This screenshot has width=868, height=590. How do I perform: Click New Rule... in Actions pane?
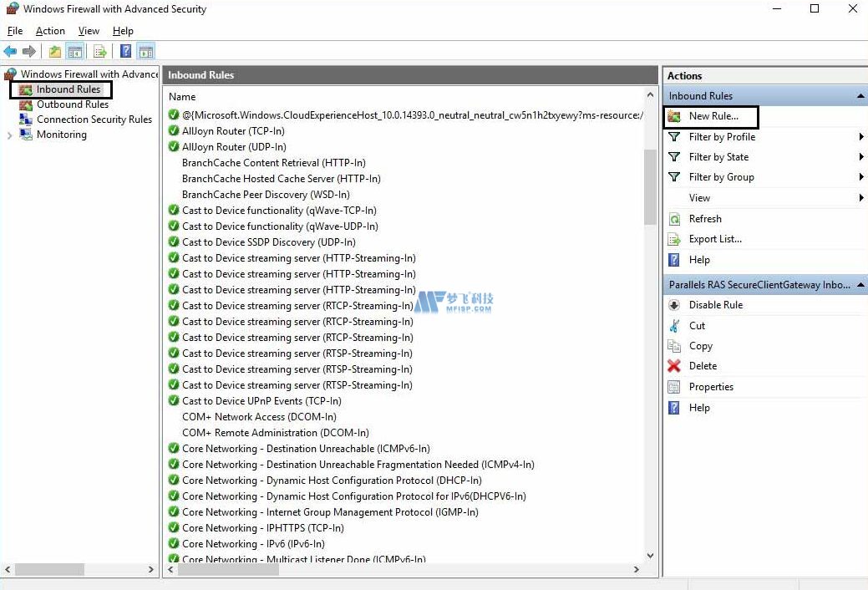point(713,116)
